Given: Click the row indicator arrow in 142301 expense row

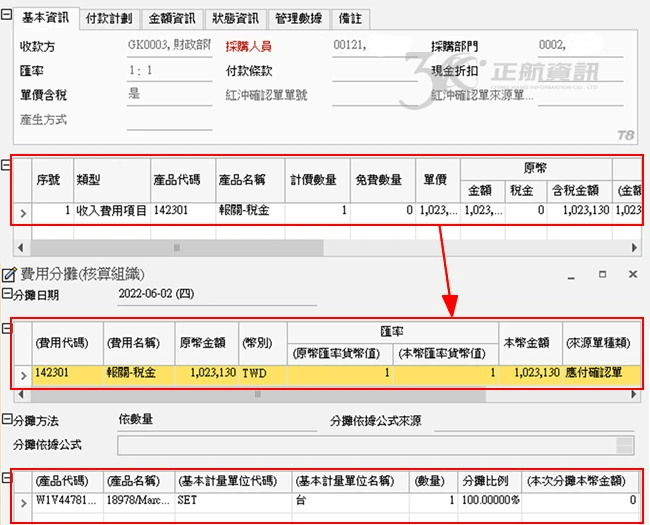Looking at the screenshot, I should tap(23, 373).
